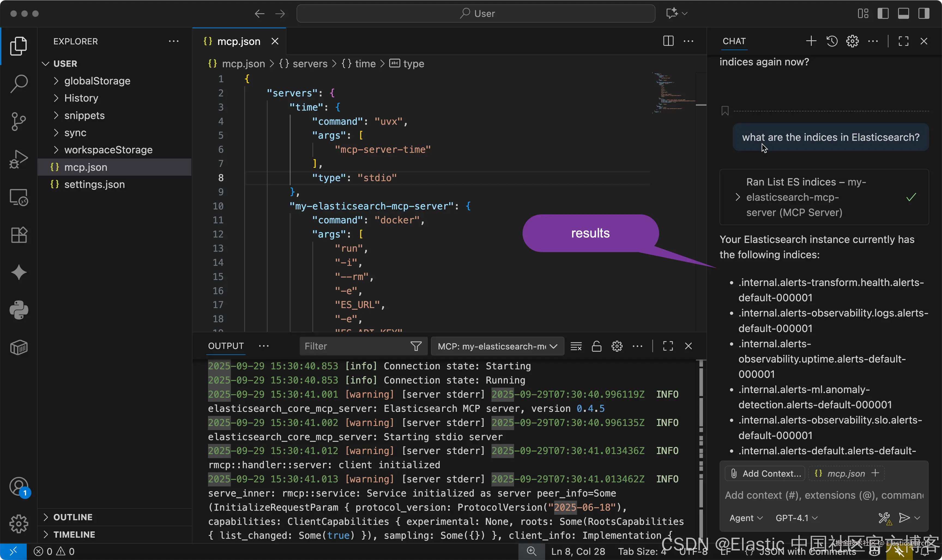Open the Source Control view
Screen dimensions: 942x560
[19, 121]
